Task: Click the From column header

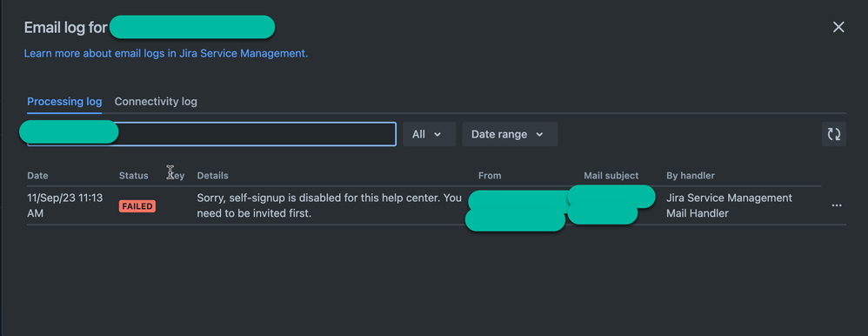Action: point(490,175)
